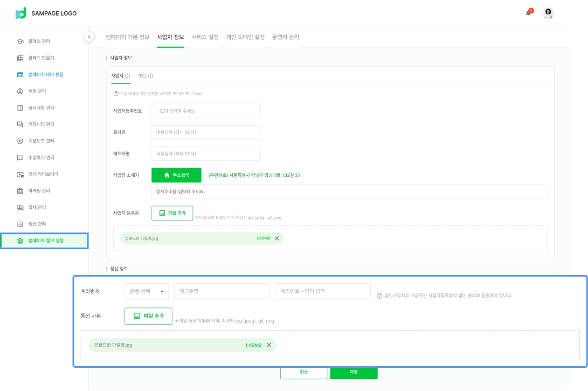Open 클래스 관리 in the sidebar

[x=39, y=42]
